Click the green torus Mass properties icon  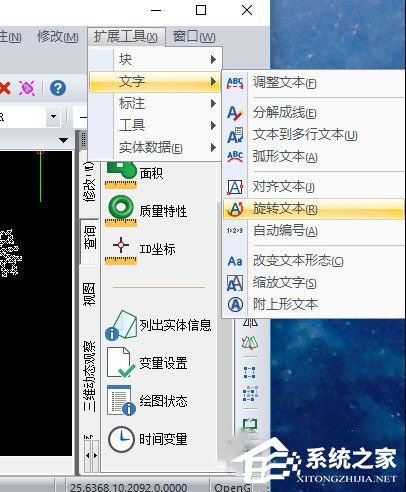[121, 211]
